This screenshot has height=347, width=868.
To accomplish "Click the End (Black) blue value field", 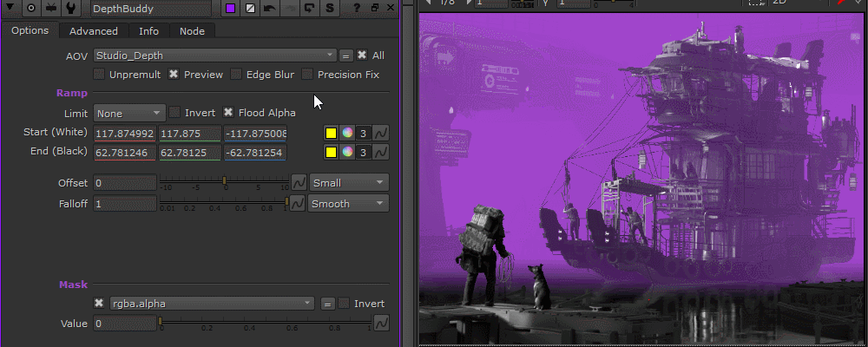I will pos(255,152).
